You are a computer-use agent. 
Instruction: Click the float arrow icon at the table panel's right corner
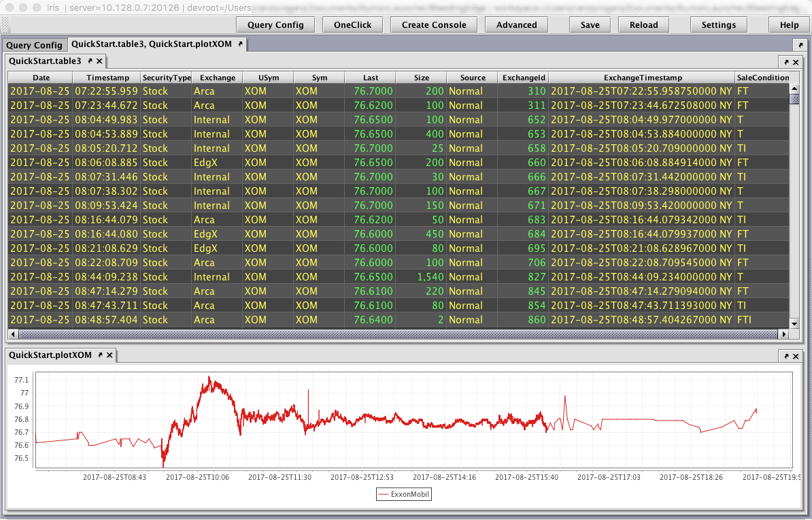[x=788, y=61]
